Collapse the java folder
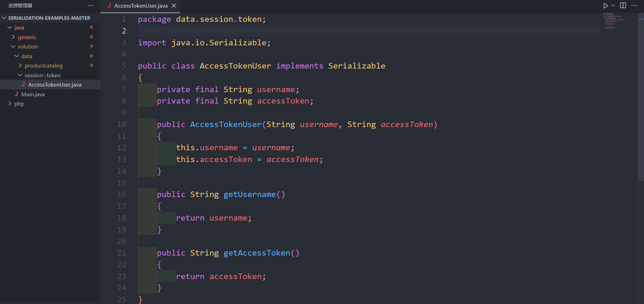The width and height of the screenshot is (644, 304). coord(19,28)
